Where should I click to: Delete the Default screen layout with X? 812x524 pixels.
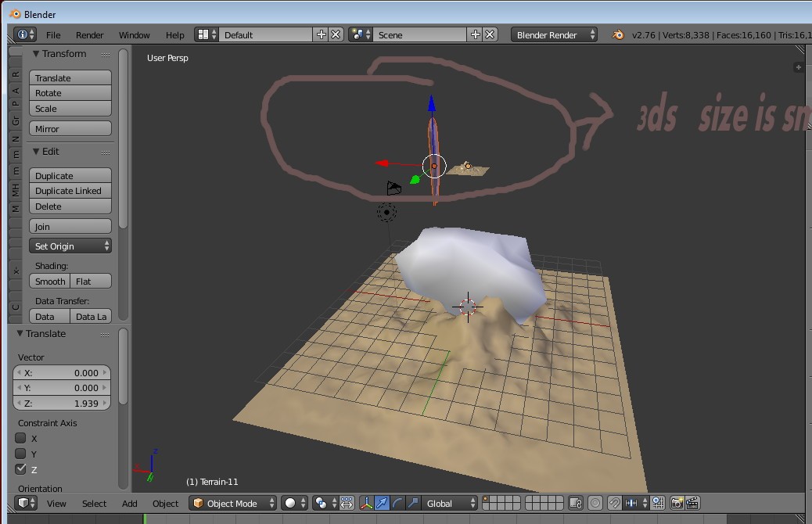point(336,34)
